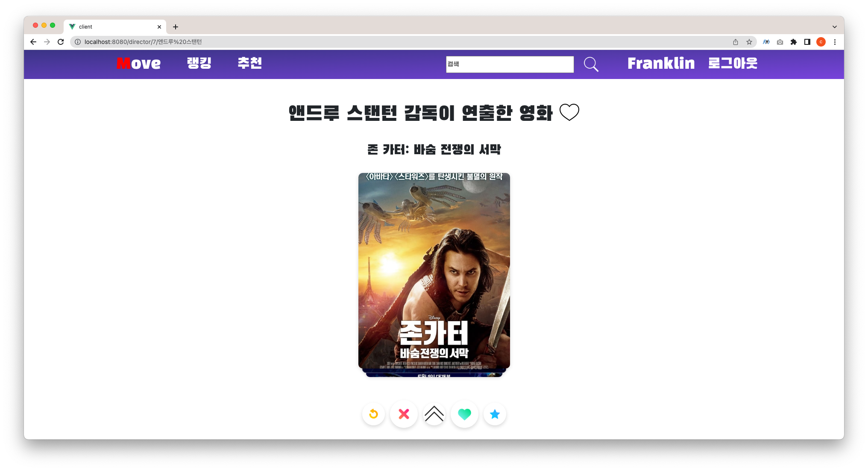Image resolution: width=868 pixels, height=471 pixels.
Task: Bookmark this page with star icon
Action: point(749,42)
